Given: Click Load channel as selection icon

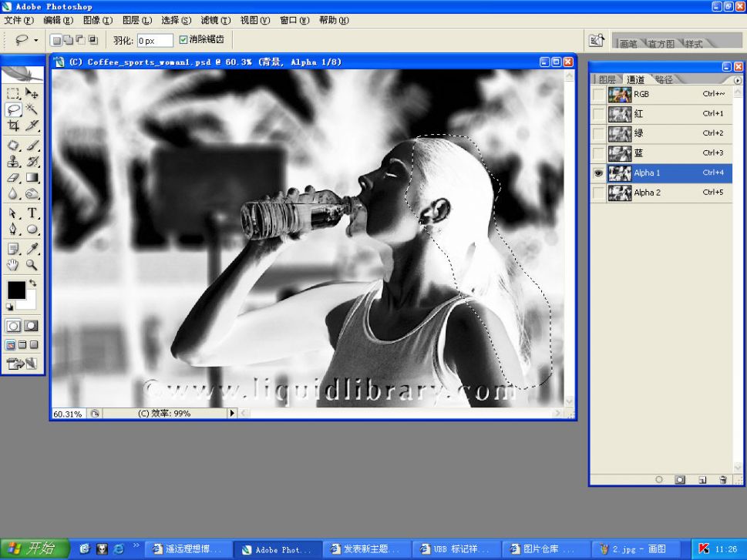Looking at the screenshot, I should 659,480.
